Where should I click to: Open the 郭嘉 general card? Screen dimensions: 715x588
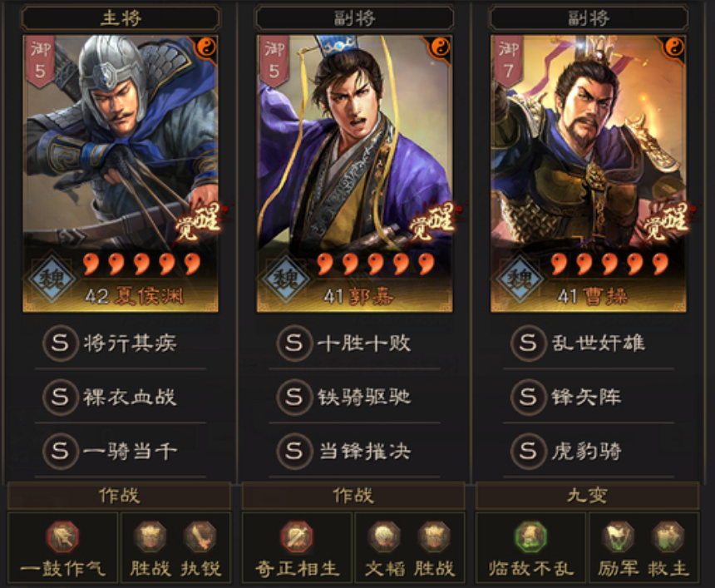[355, 174]
